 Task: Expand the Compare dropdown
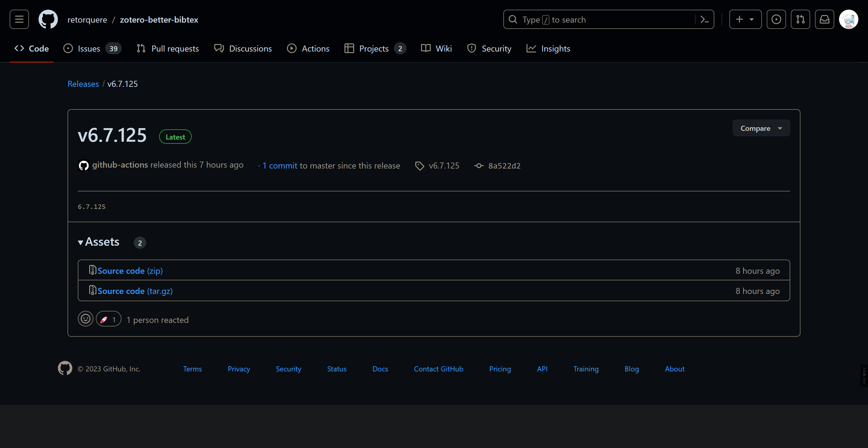click(761, 128)
